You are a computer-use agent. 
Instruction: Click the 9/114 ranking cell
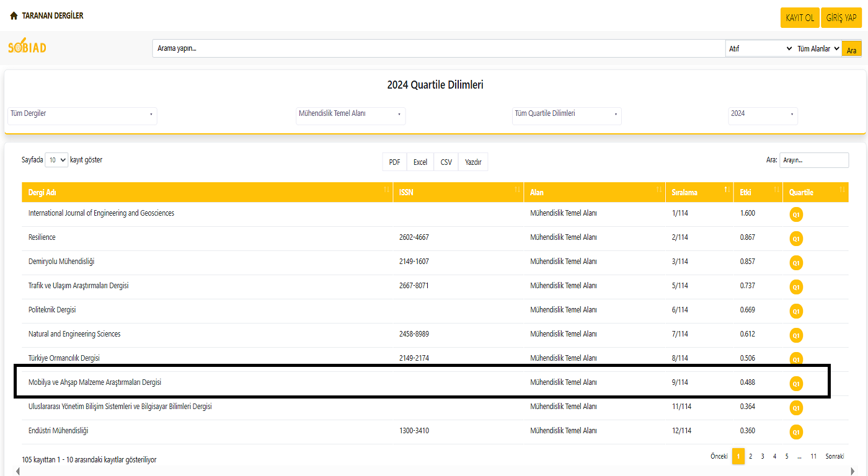tap(680, 382)
